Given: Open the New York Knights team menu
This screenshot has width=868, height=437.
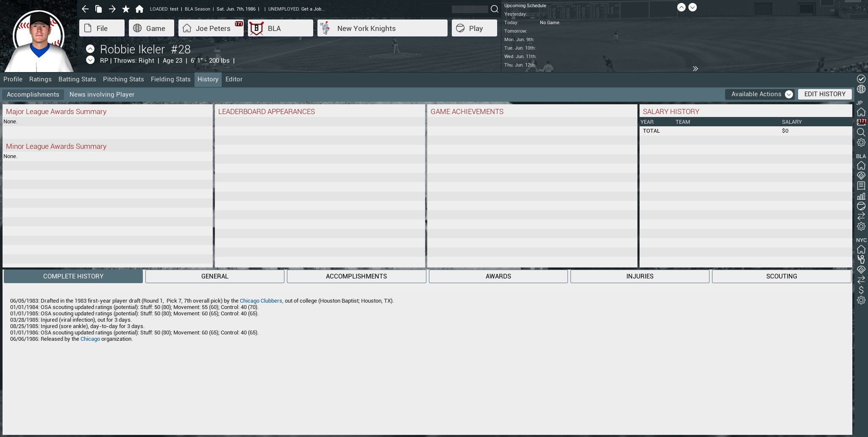Looking at the screenshot, I should point(382,28).
